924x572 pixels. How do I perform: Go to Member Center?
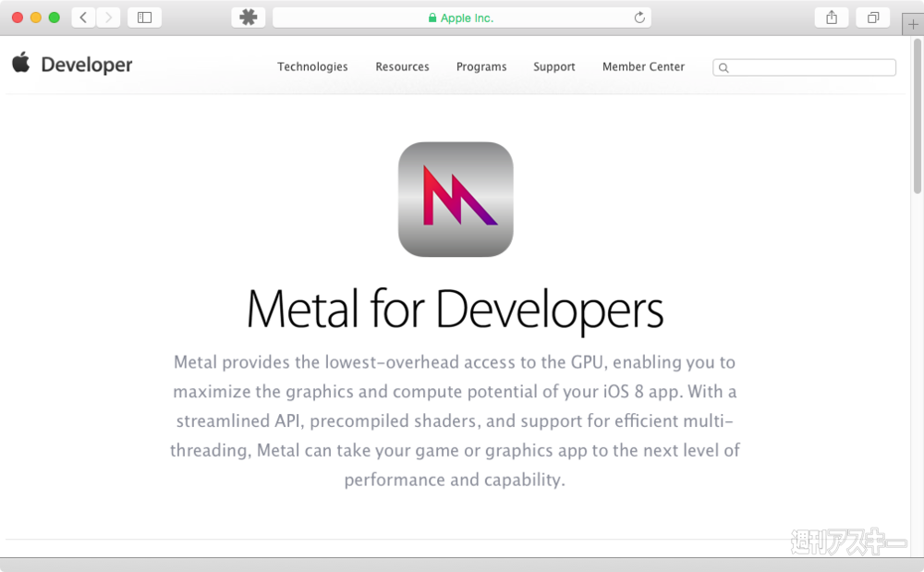click(x=643, y=67)
